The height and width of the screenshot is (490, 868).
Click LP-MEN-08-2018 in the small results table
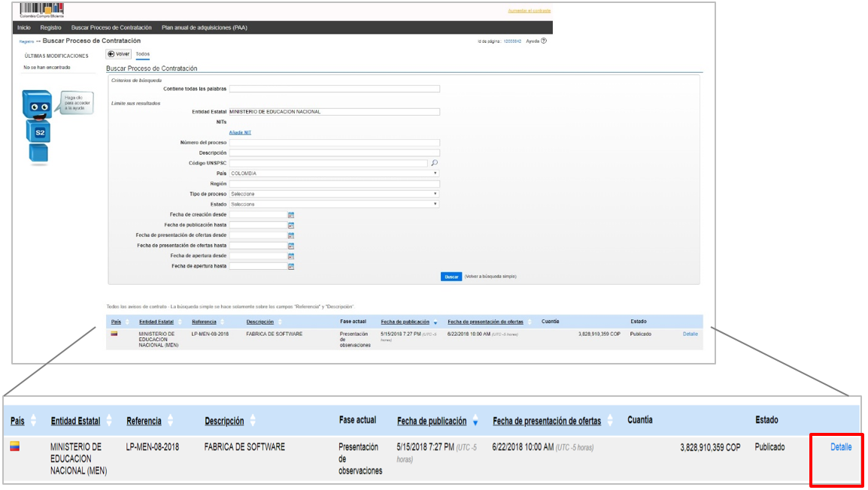[210, 334]
